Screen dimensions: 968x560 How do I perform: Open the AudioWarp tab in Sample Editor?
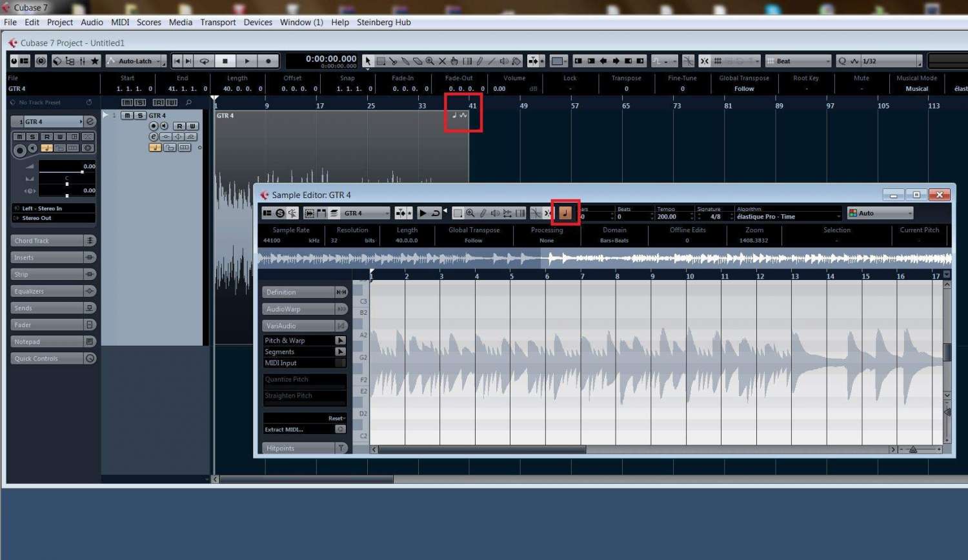click(305, 309)
